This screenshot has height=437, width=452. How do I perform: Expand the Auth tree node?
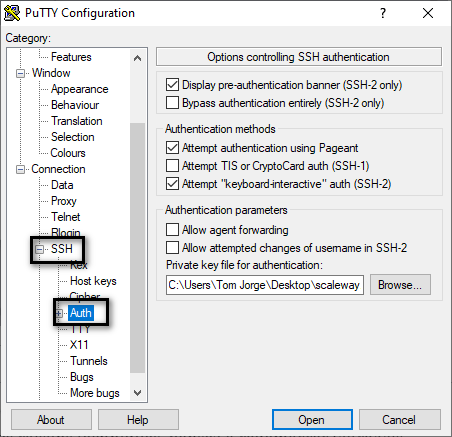tap(59, 313)
